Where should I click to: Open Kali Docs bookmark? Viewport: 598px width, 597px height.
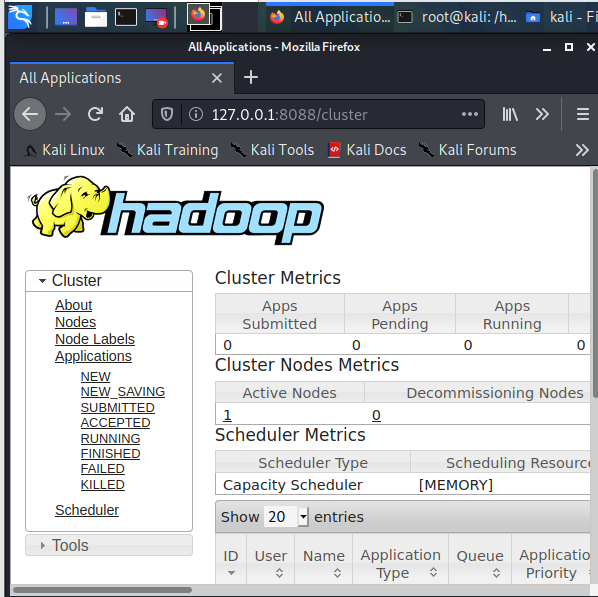point(368,150)
